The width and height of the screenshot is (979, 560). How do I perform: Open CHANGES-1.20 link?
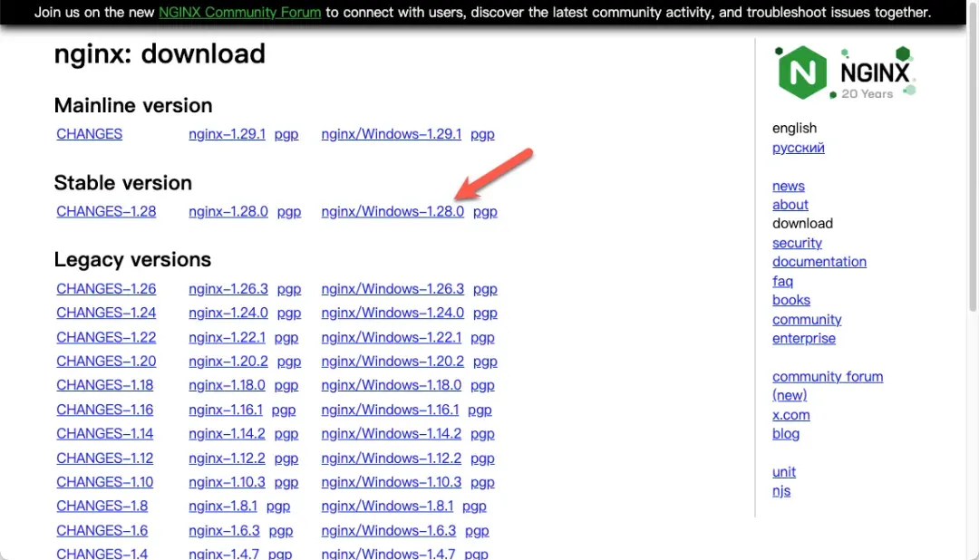click(x=106, y=361)
